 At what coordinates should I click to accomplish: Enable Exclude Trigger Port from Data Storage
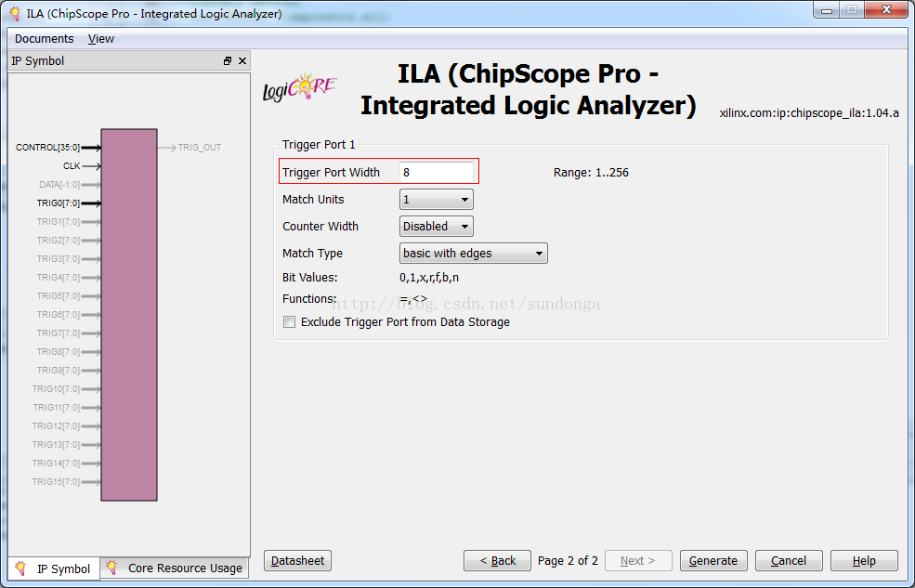pos(290,322)
